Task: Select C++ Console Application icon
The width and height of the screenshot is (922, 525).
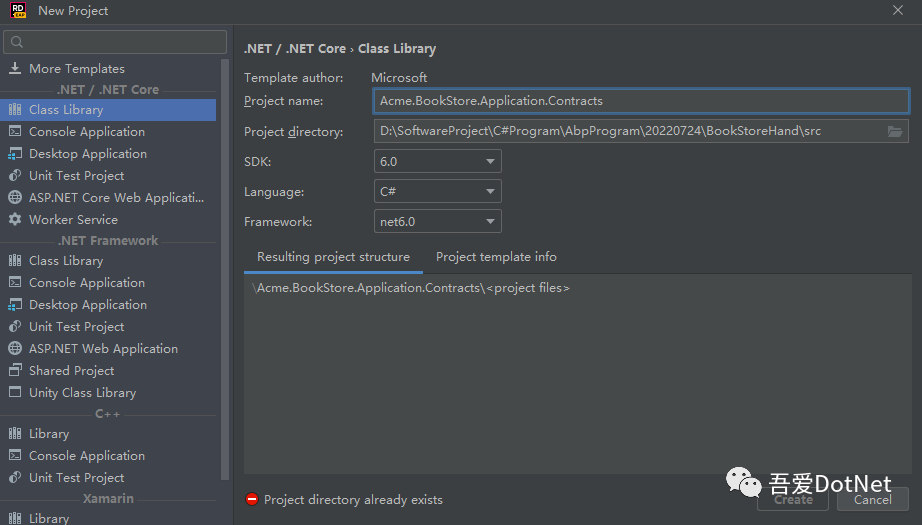Action: 15,456
